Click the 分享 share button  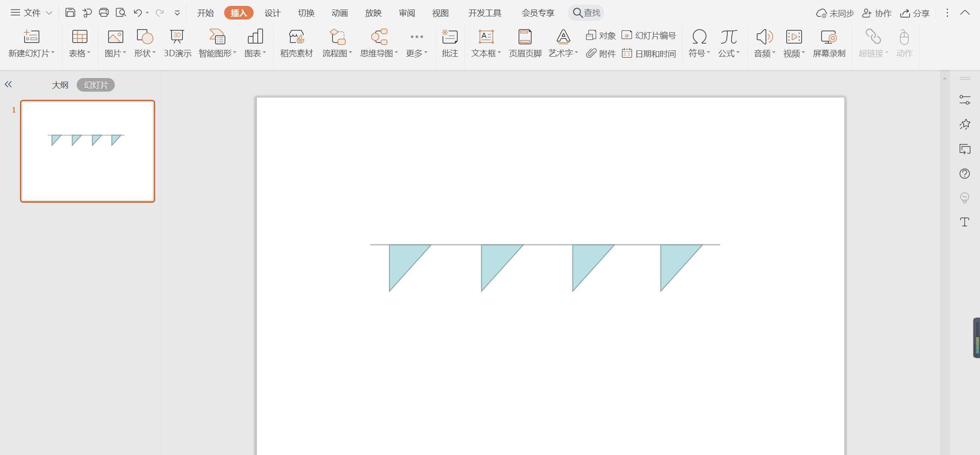click(915, 13)
